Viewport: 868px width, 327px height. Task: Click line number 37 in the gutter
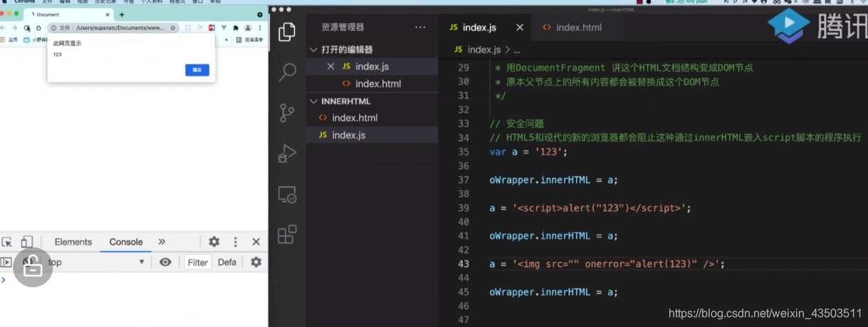[x=464, y=180]
